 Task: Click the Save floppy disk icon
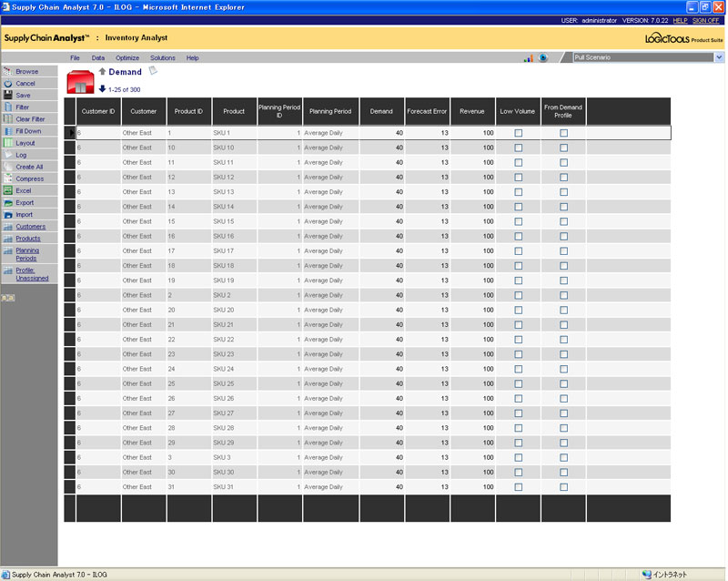pyautogui.click(x=8, y=95)
